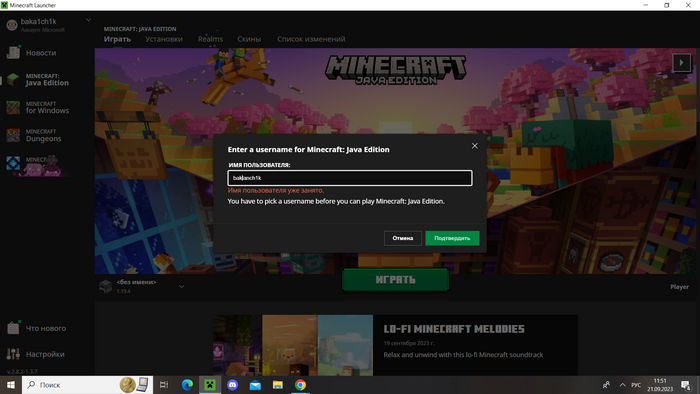Open the Windows Start menu
This screenshot has height=394, width=700.
(x=11, y=385)
